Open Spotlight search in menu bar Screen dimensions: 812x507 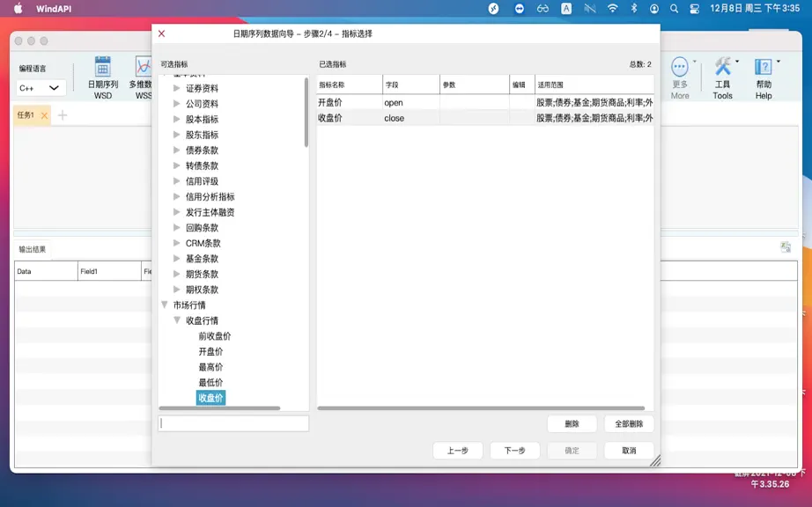coord(674,8)
